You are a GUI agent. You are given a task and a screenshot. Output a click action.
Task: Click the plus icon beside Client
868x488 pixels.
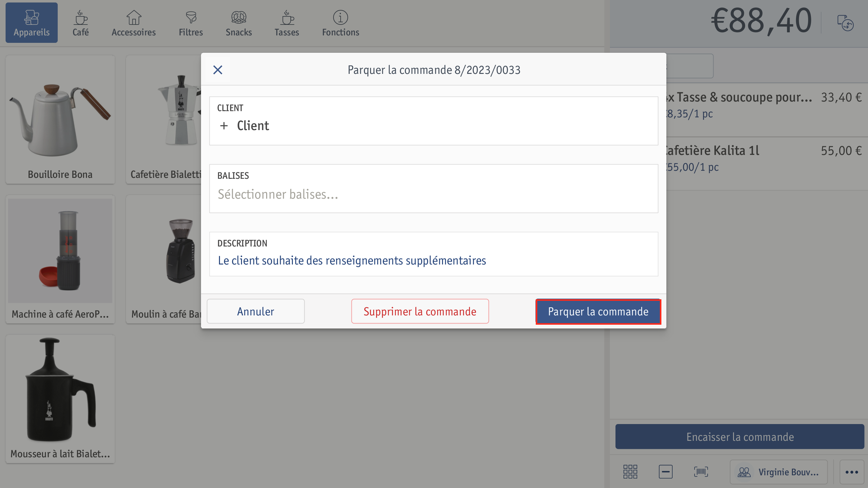224,126
